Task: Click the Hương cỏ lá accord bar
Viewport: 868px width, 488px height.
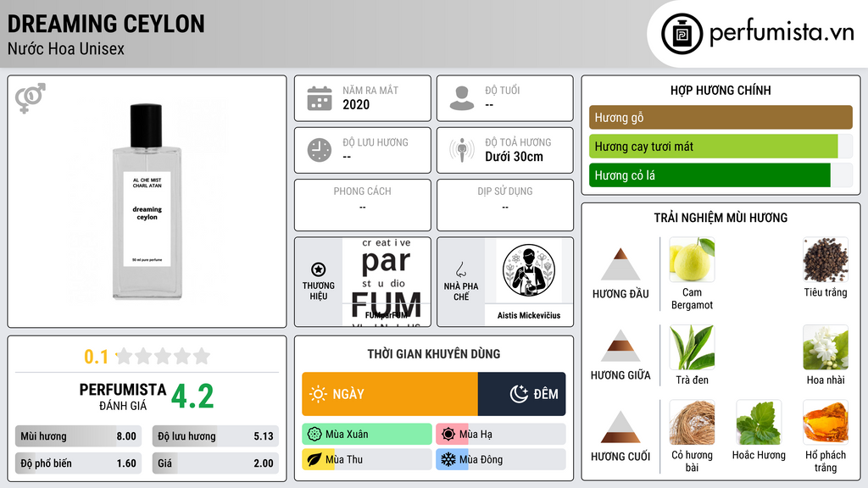Action: 721,175
